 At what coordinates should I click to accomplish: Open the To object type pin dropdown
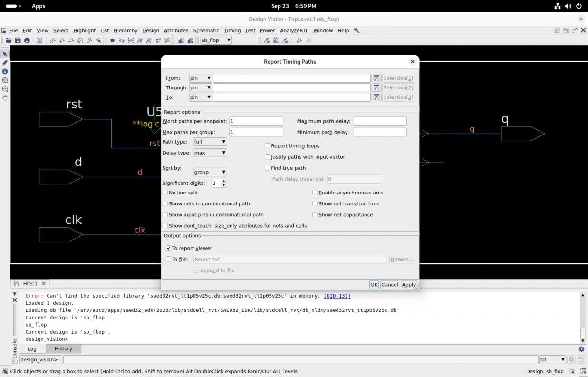[x=200, y=97]
